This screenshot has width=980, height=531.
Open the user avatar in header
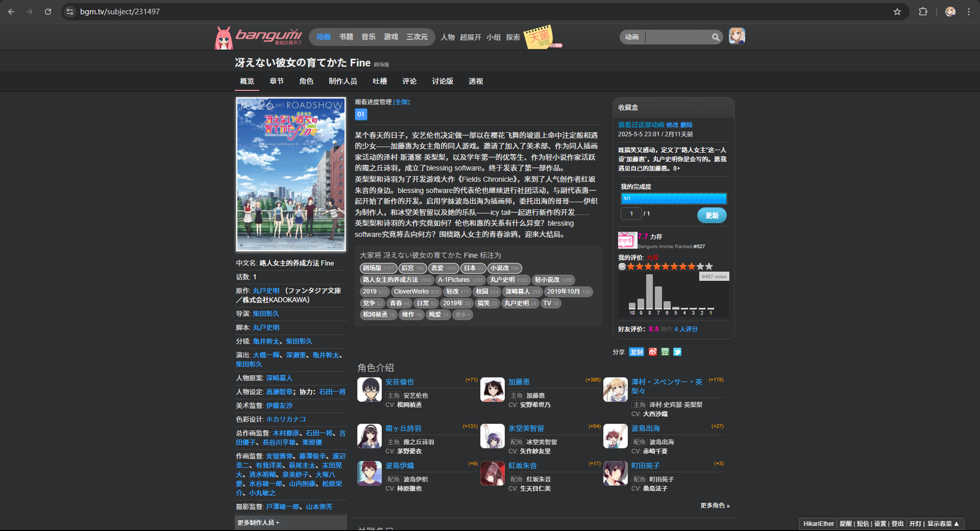pyautogui.click(x=737, y=36)
